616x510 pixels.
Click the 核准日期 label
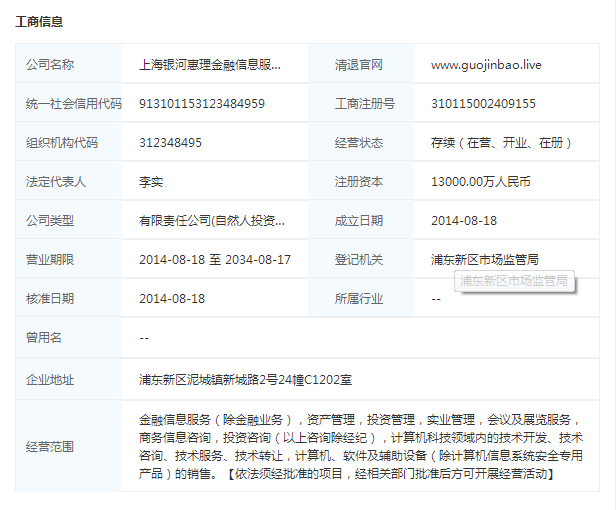tap(50, 299)
